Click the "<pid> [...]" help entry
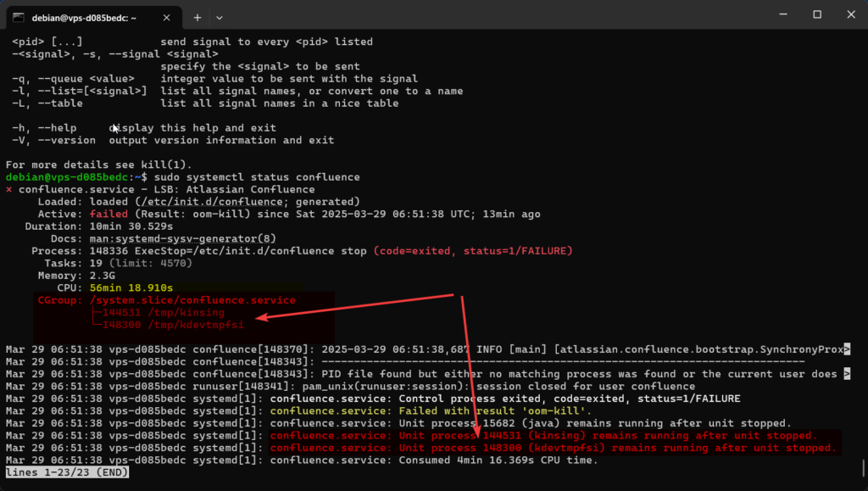 click(47, 42)
